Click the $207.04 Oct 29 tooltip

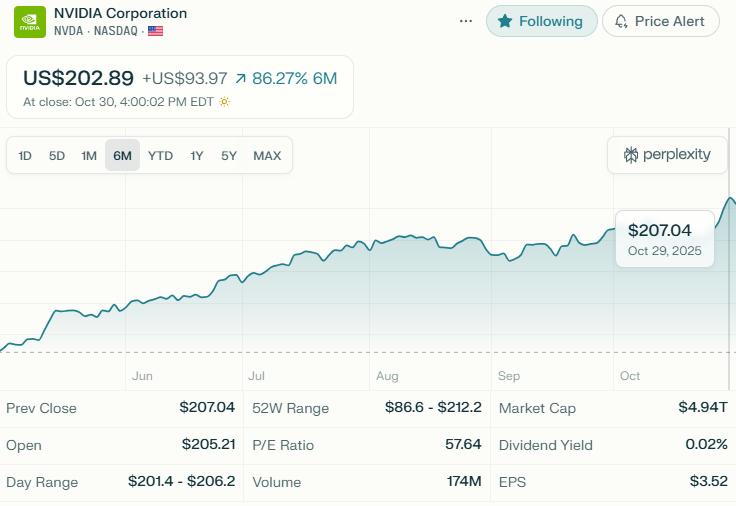click(x=664, y=239)
